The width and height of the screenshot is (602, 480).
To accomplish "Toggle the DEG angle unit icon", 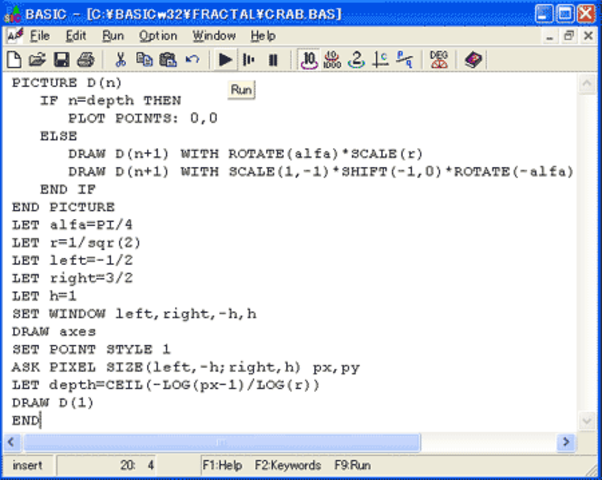I will (439, 60).
